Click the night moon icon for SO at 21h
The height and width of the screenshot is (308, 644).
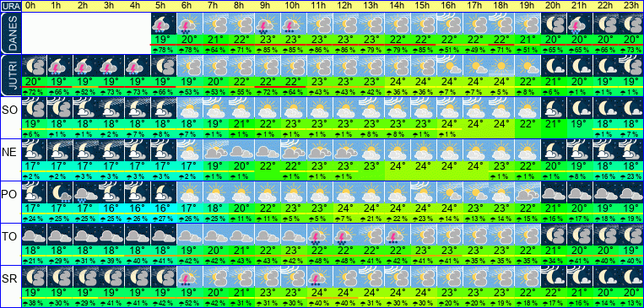pos(579,108)
